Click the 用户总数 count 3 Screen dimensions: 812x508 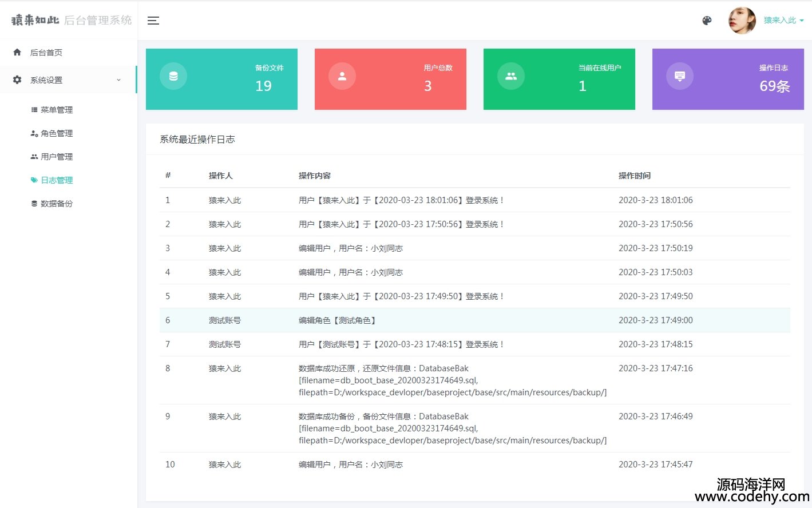[x=428, y=86]
